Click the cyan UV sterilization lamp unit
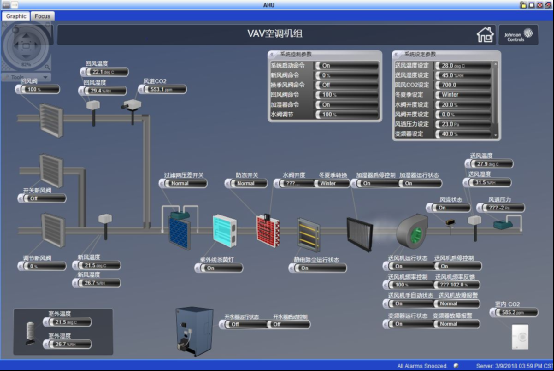Viewport: 554px width, 371px height. (225, 231)
